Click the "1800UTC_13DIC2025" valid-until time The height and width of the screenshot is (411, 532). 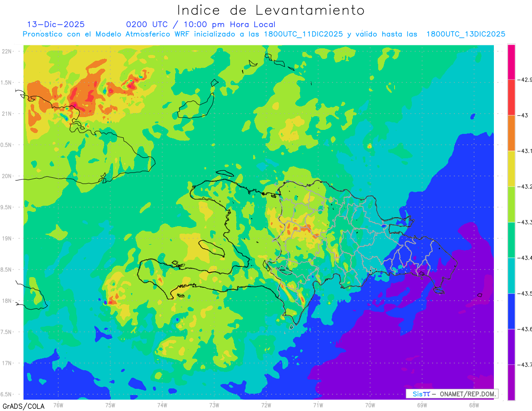click(x=466, y=34)
